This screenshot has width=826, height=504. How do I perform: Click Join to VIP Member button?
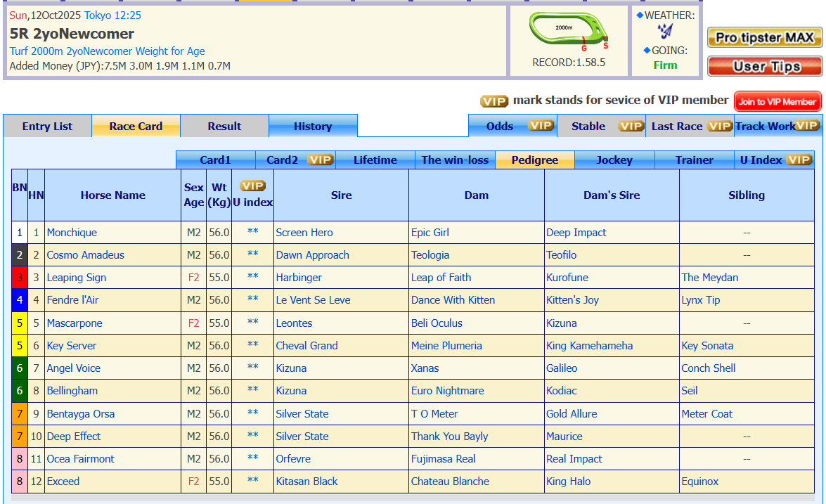(x=777, y=102)
